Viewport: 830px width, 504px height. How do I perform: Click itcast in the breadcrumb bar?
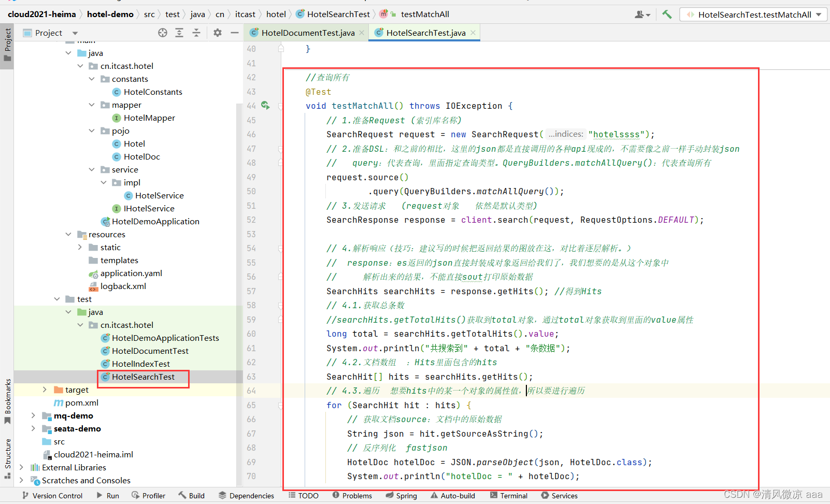click(245, 14)
